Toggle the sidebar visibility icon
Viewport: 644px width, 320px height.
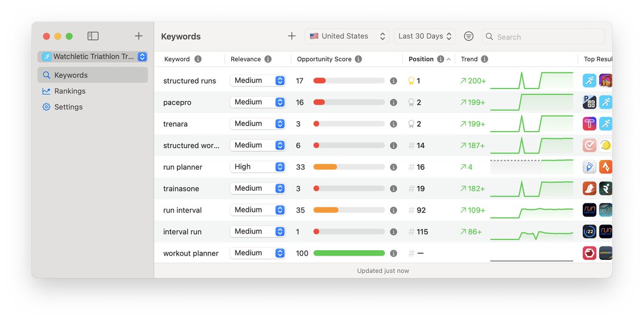(x=93, y=36)
